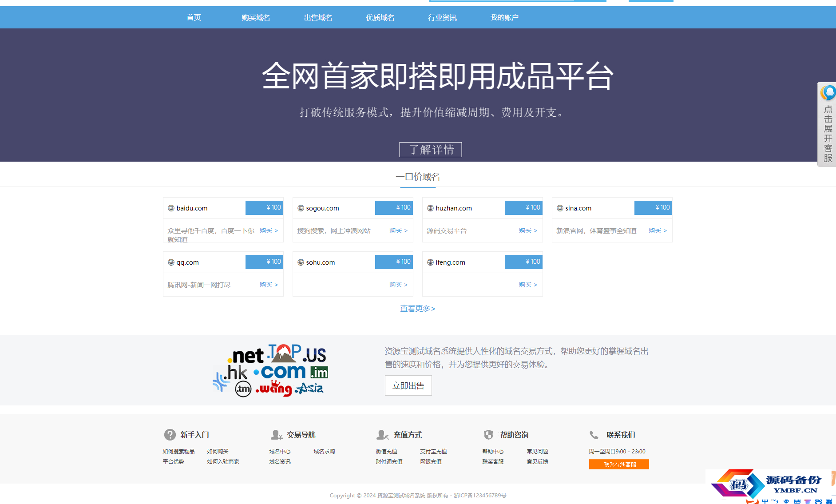Click the phone icon by 联系我们
The height and width of the screenshot is (504, 836).
pyautogui.click(x=594, y=435)
